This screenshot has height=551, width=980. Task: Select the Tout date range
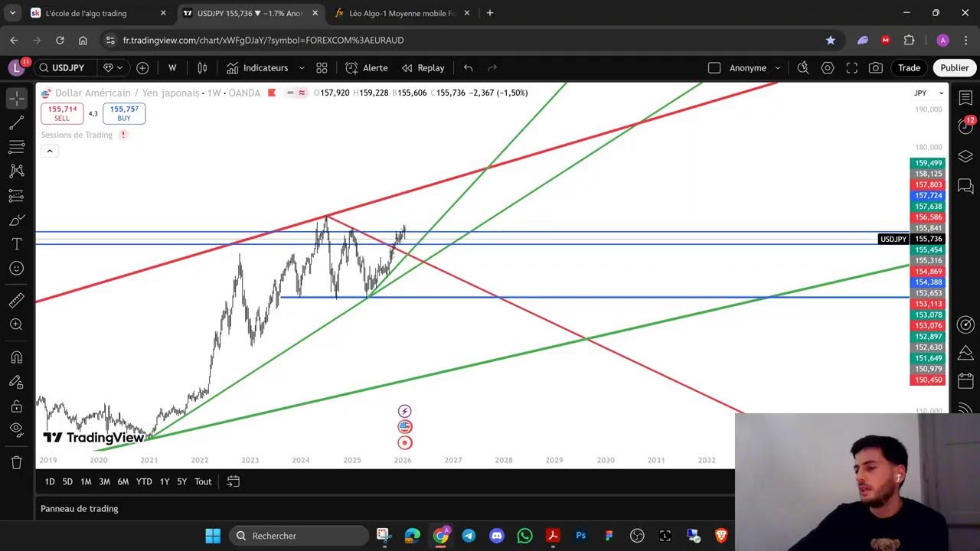coord(203,481)
